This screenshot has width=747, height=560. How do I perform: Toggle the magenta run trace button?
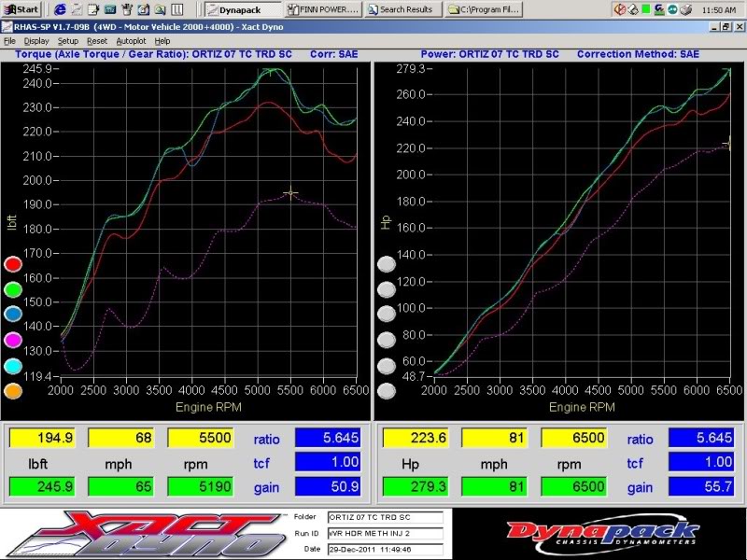(x=13, y=341)
